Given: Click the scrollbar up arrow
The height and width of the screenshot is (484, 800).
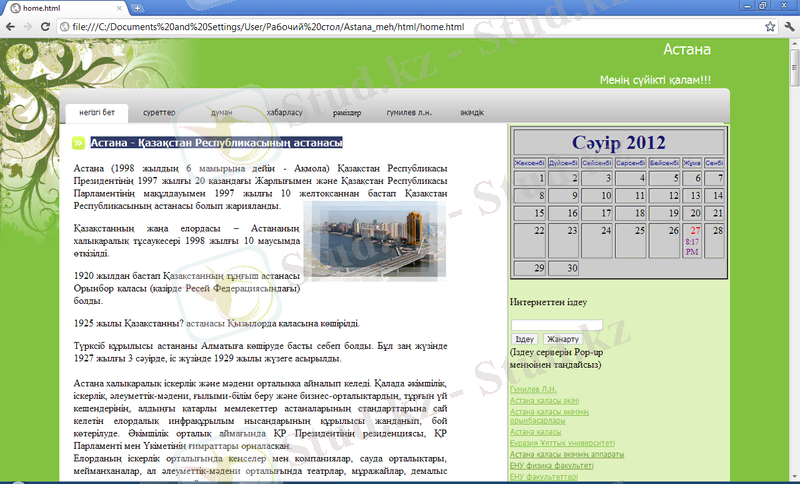Looking at the screenshot, I should coord(795,44).
